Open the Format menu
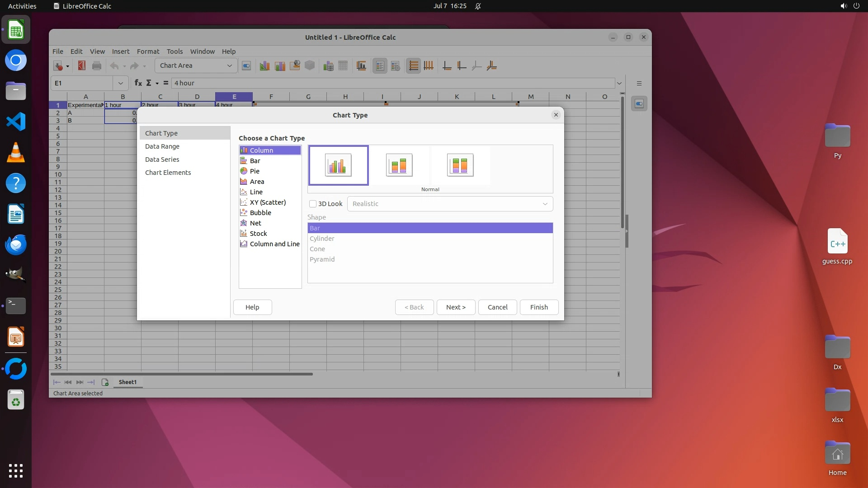The image size is (868, 488). coord(148,52)
